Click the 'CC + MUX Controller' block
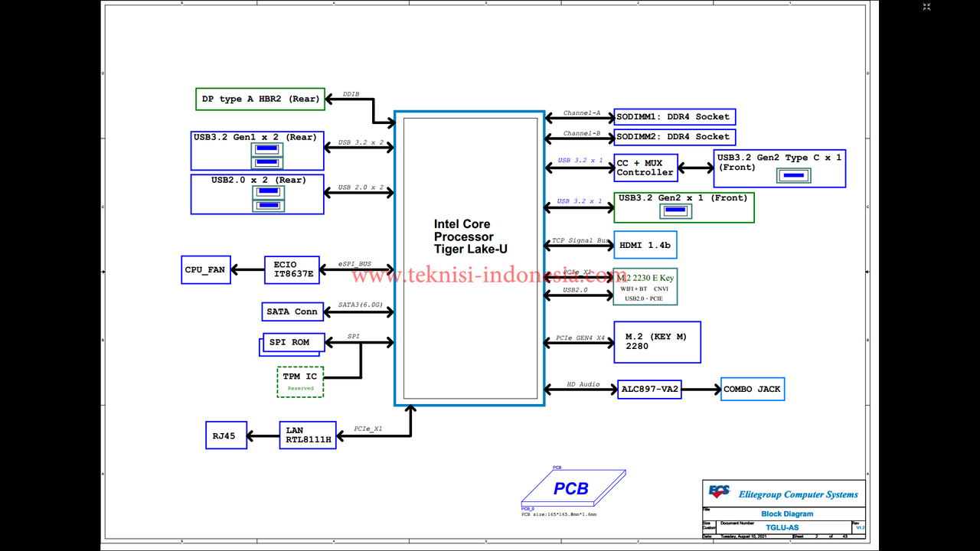Image resolution: width=980 pixels, height=551 pixels. pyautogui.click(x=645, y=168)
